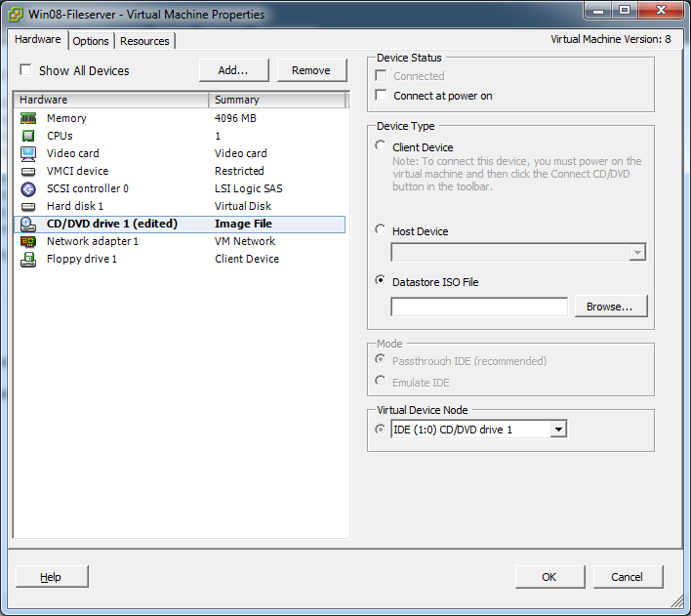Click the Network adapter 1 icon
The image size is (691, 616).
28,241
